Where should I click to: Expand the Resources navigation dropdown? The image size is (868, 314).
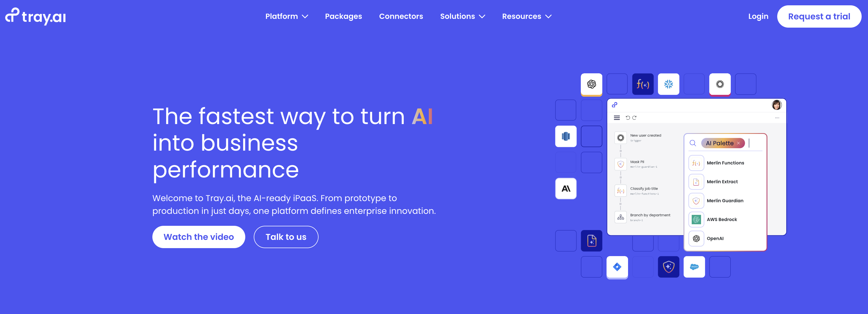tap(526, 16)
